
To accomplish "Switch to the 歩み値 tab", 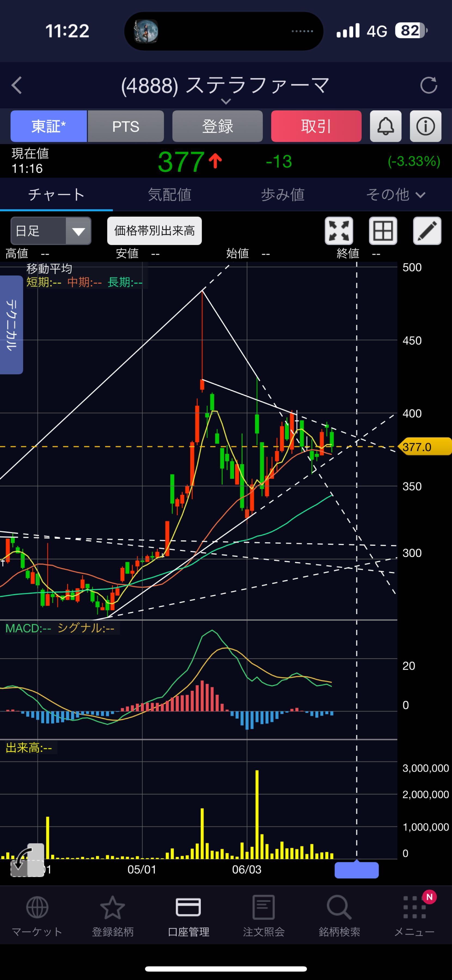I will coord(282,195).
